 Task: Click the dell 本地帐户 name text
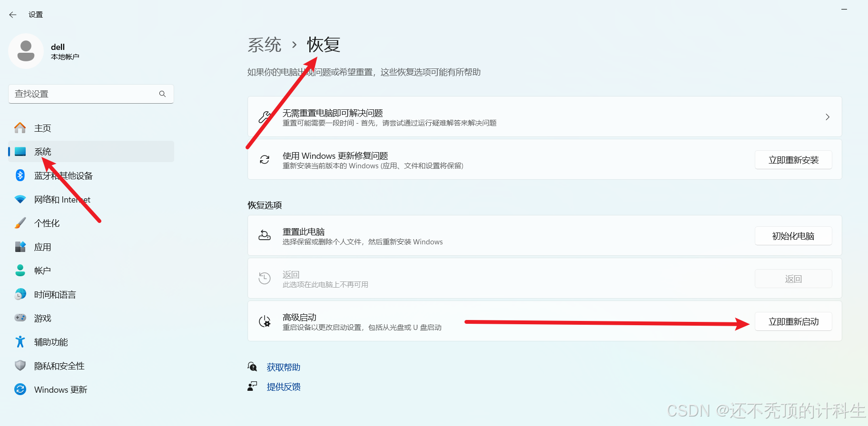(x=65, y=51)
